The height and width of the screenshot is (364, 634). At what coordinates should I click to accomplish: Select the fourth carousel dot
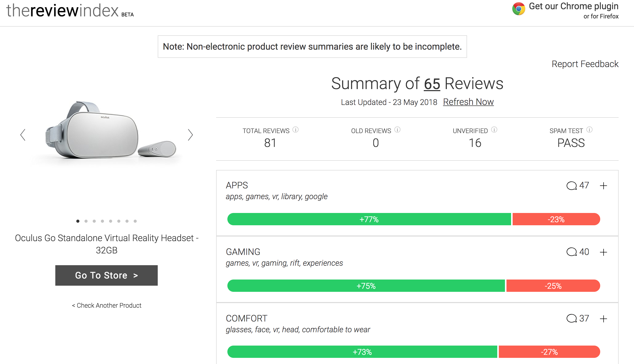(102, 221)
